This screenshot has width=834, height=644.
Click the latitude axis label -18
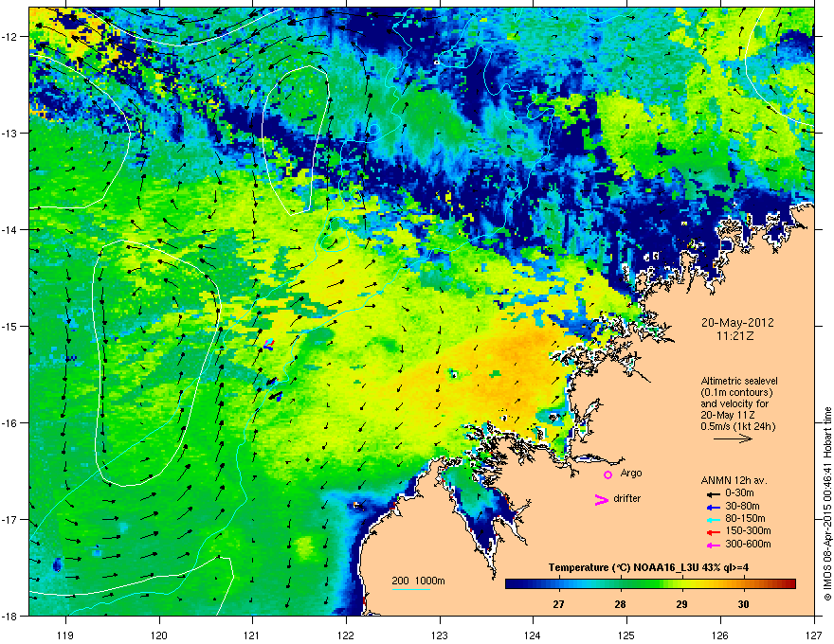tap(10, 616)
